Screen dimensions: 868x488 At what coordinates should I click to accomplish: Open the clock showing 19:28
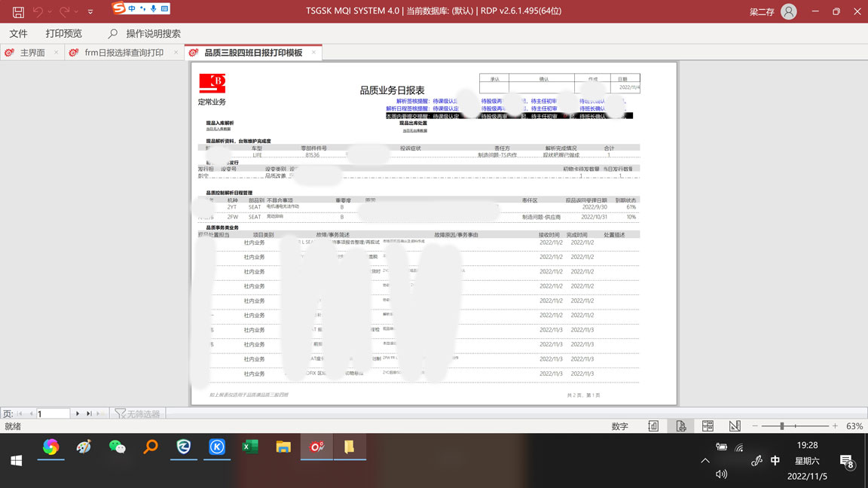pos(807,445)
